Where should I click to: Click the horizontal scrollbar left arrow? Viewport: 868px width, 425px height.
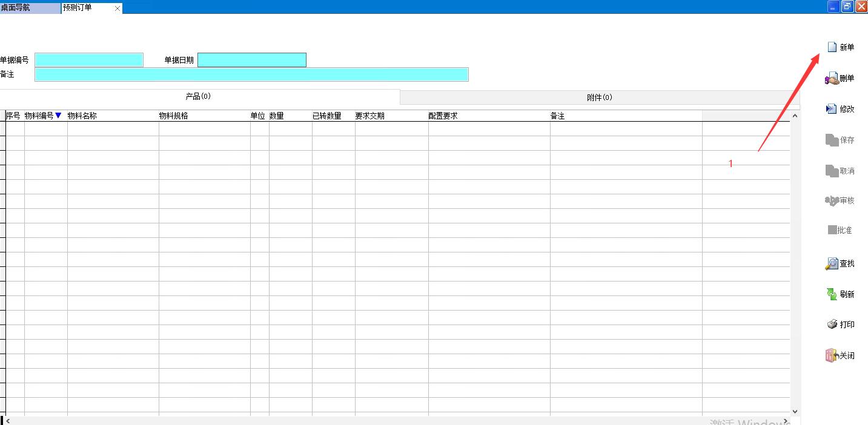(x=8, y=421)
